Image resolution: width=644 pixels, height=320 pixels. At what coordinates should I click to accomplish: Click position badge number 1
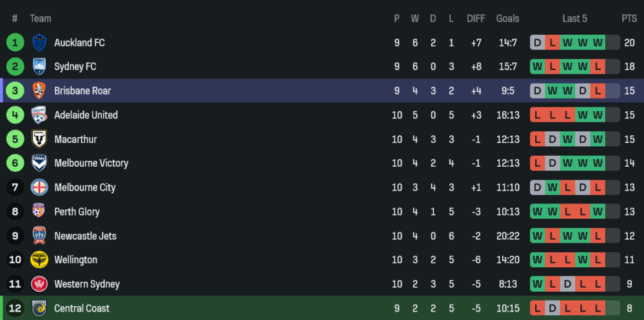[15, 42]
